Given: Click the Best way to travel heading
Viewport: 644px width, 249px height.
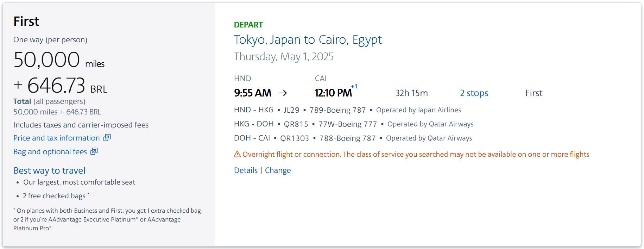Looking at the screenshot, I should click(49, 170).
